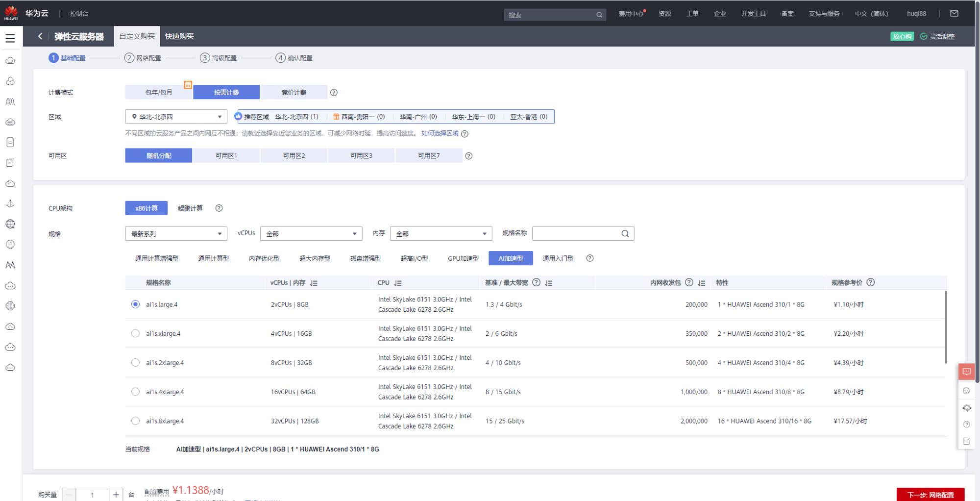Click the smiley satisfaction icon on right
The width and height of the screenshot is (980, 501).
966,391
